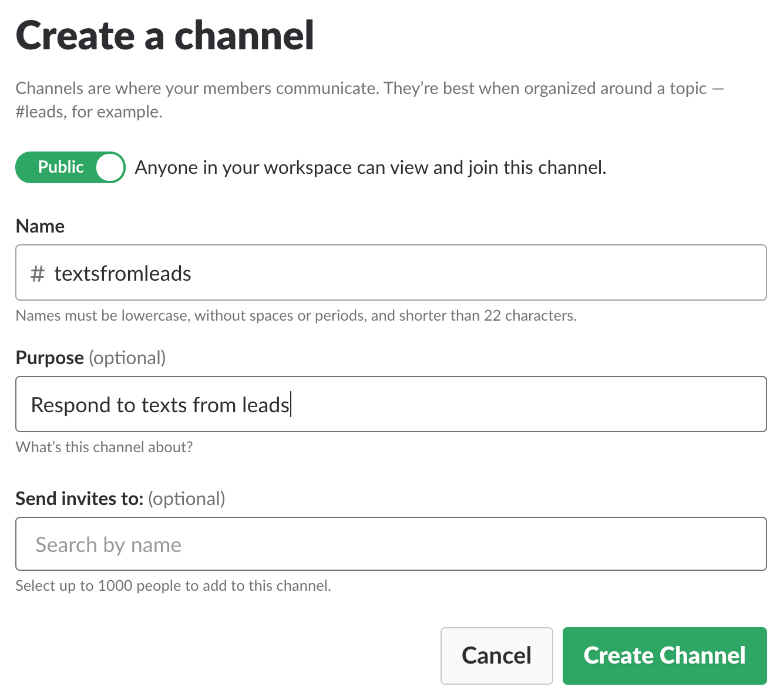Click the 'What's this channel about?' hint
Screen dimensions: 780x700
pyautogui.click(x=104, y=447)
